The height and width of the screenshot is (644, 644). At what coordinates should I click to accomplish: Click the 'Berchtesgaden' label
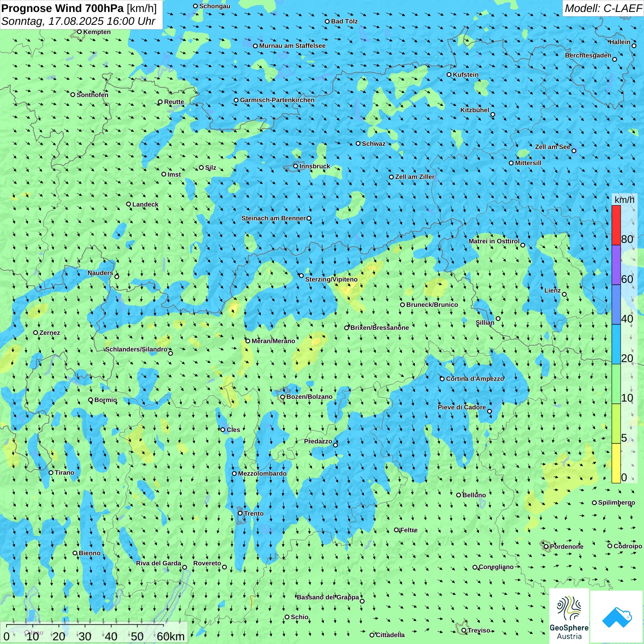click(x=588, y=55)
